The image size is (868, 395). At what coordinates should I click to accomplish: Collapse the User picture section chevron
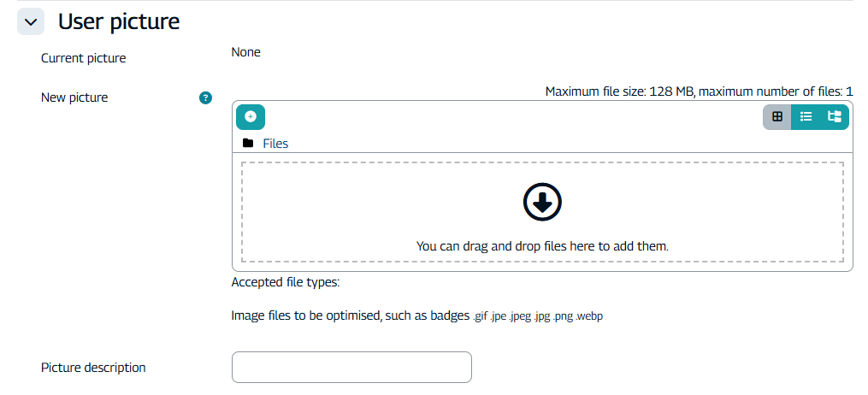(x=31, y=22)
